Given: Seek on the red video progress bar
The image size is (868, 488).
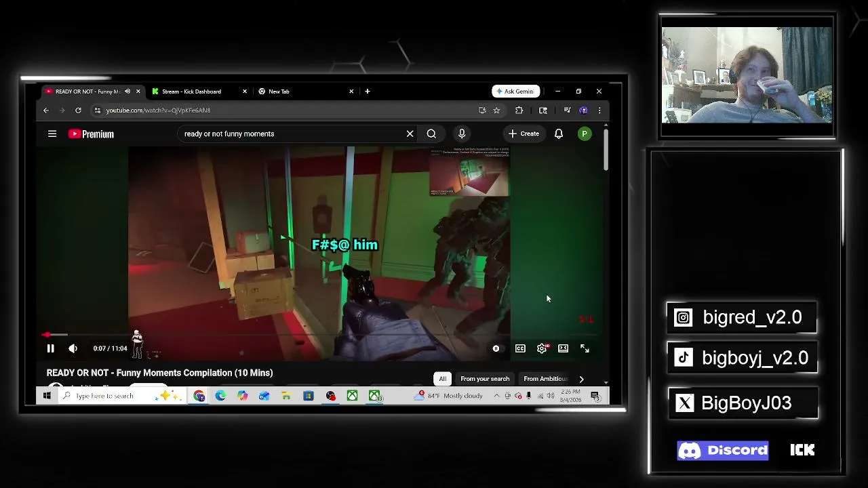Looking at the screenshot, I should click(x=319, y=335).
